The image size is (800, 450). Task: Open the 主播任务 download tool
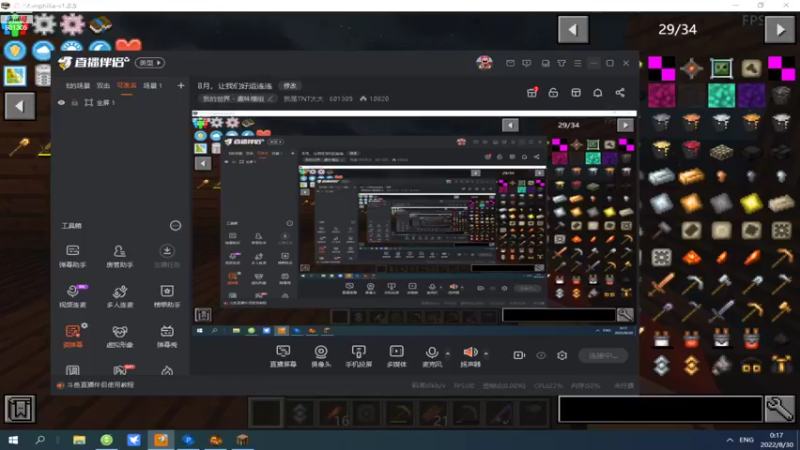coord(166,256)
